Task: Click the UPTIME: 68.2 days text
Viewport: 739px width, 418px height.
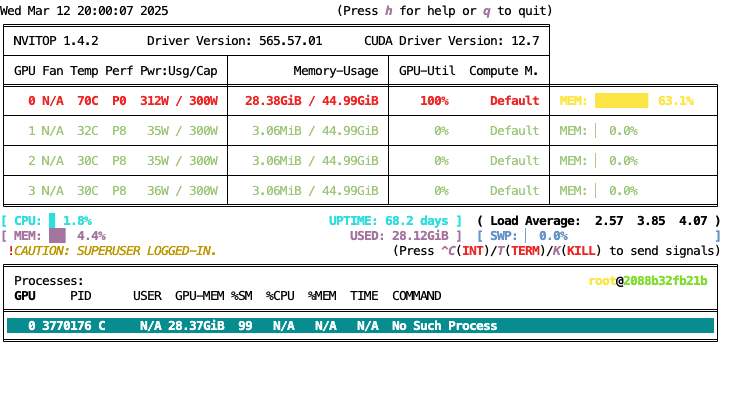Action: coord(388,221)
